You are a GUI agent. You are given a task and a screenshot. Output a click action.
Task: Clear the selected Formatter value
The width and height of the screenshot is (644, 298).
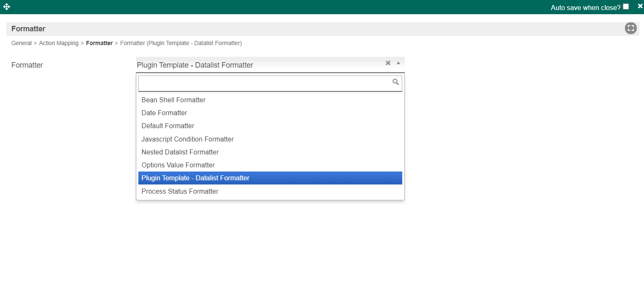[x=388, y=63]
